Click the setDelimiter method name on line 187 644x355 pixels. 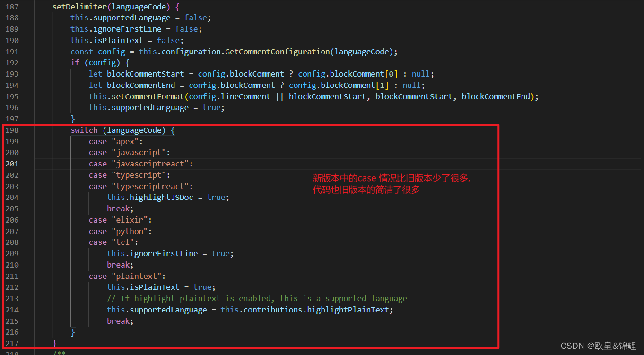(80, 7)
